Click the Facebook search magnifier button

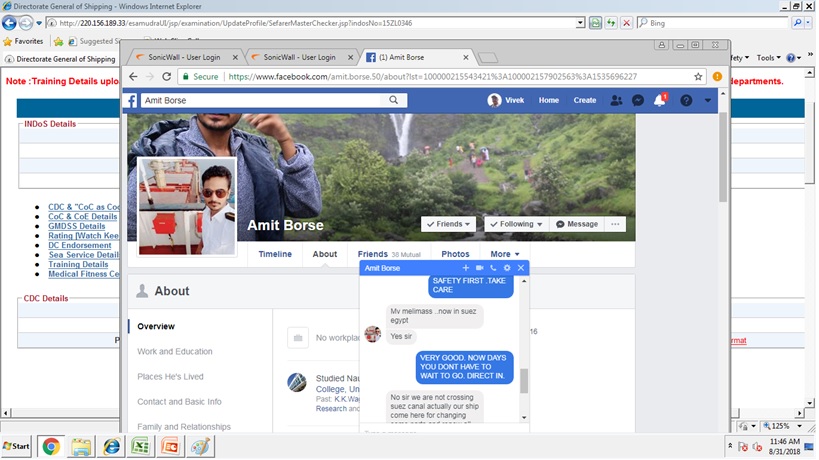click(x=394, y=100)
